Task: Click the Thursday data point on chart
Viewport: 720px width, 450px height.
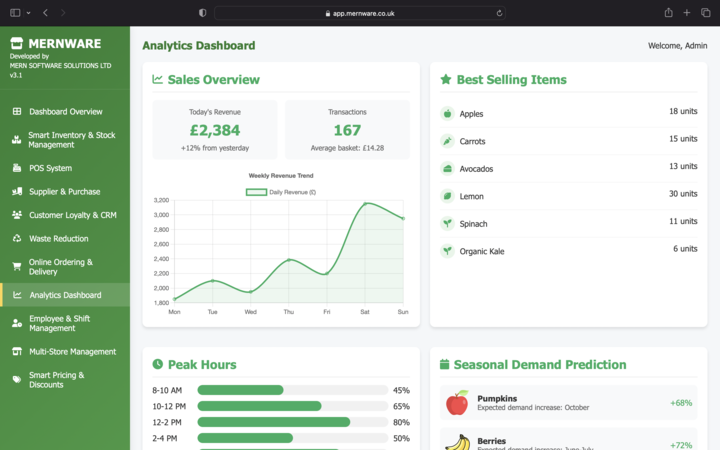Action: (289, 260)
